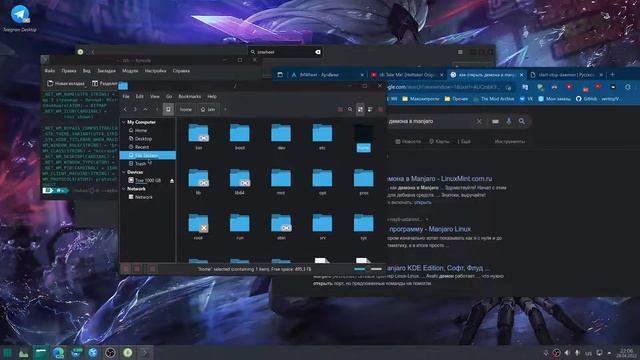The width and height of the screenshot is (640, 360).
Task: Select the proc folder
Action: point(364,182)
